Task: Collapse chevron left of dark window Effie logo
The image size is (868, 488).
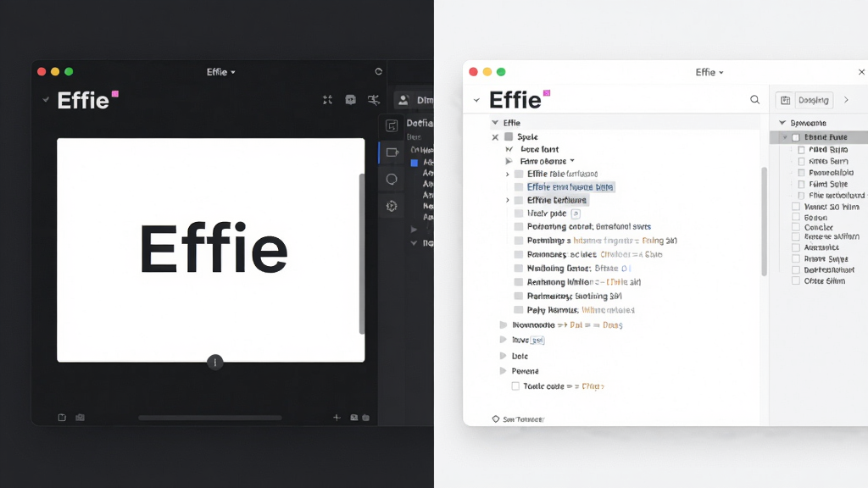Action: (x=46, y=100)
